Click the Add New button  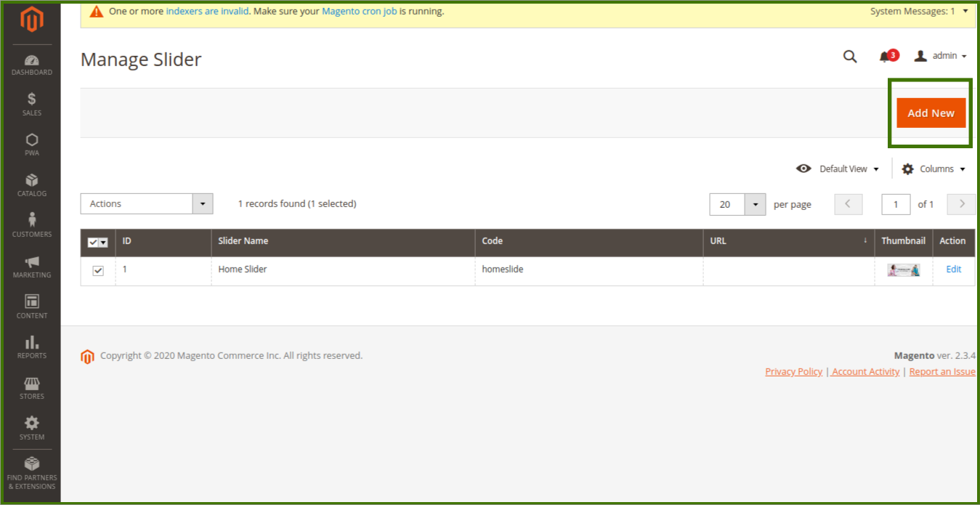click(x=931, y=113)
